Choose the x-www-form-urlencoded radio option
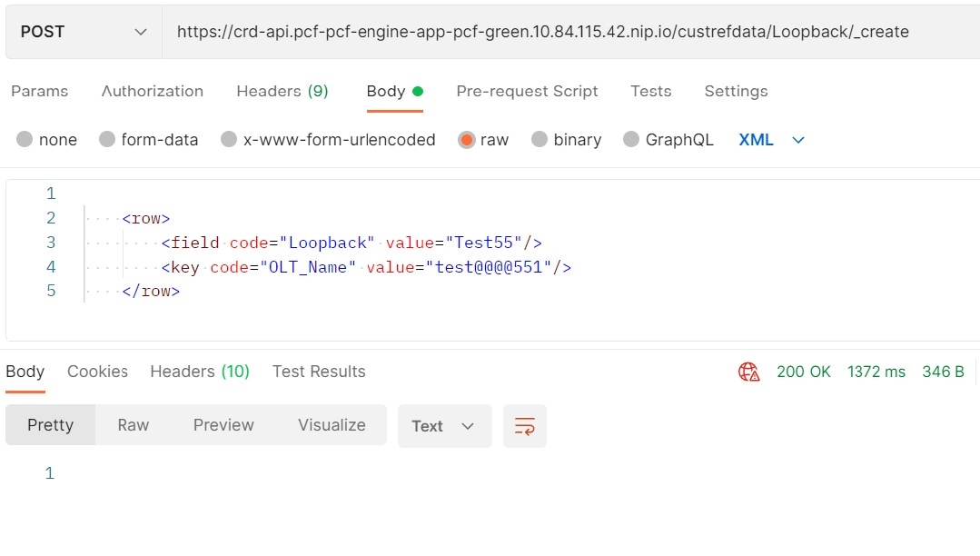 pyautogui.click(x=229, y=140)
